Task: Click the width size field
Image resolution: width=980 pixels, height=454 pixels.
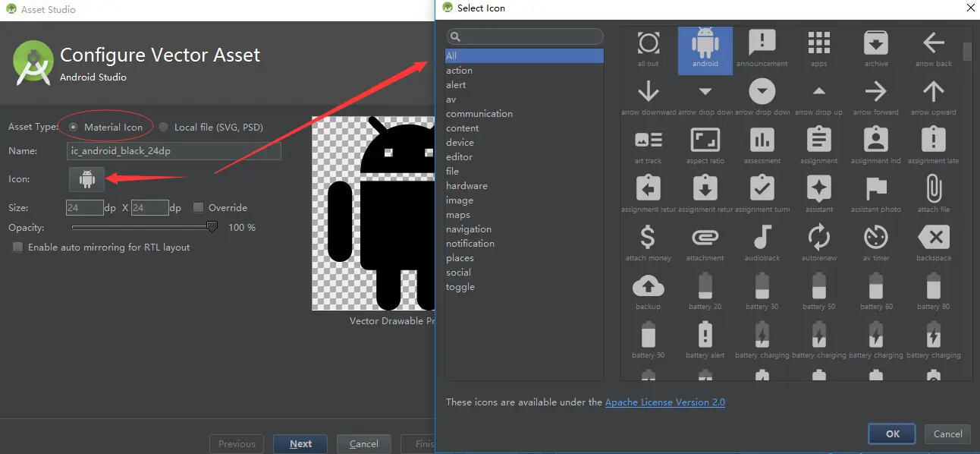Action: [x=85, y=207]
